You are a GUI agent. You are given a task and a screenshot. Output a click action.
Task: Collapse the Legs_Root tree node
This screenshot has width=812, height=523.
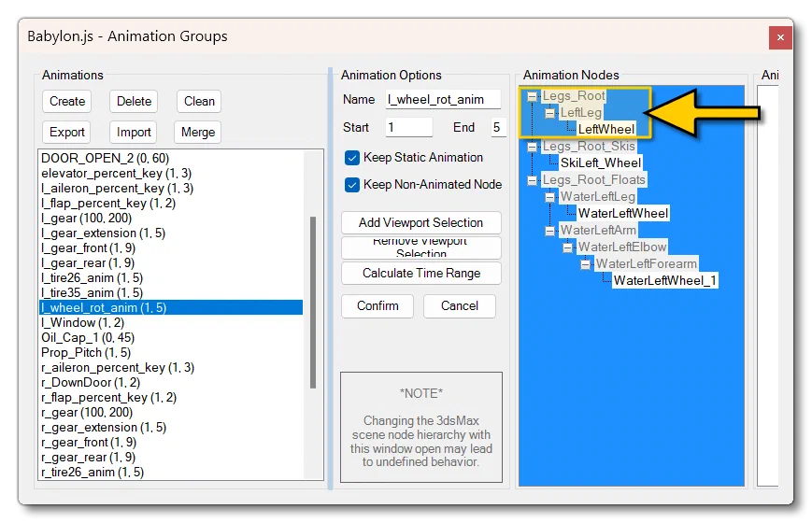tap(532, 96)
